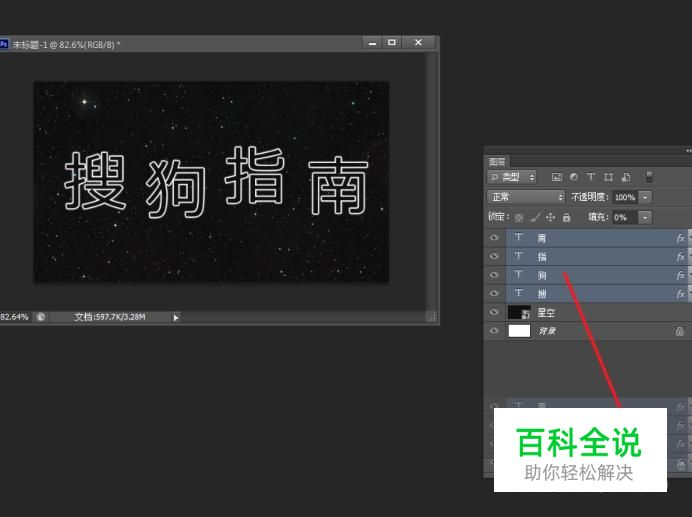Click the 填充 fill label

pyautogui.click(x=598, y=217)
